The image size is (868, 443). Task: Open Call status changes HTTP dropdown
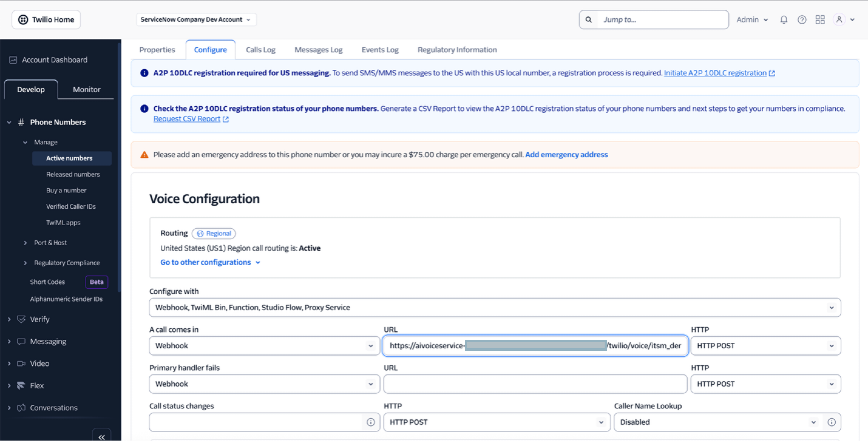(x=497, y=422)
